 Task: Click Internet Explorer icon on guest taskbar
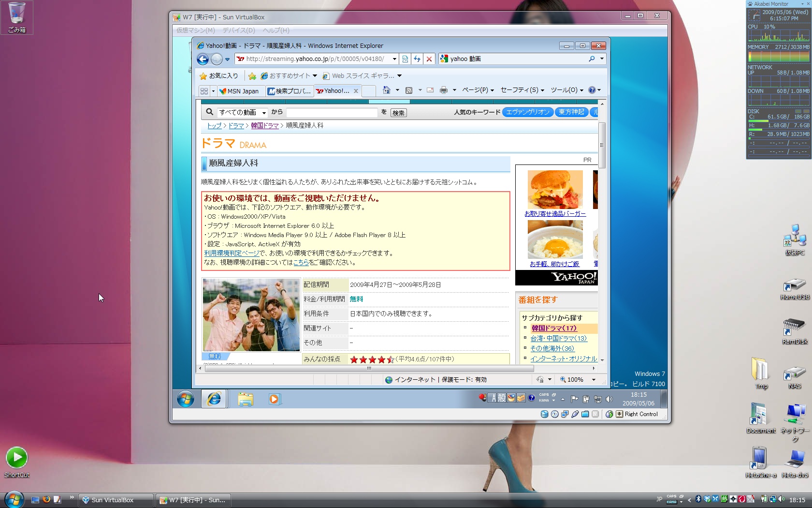[214, 399]
